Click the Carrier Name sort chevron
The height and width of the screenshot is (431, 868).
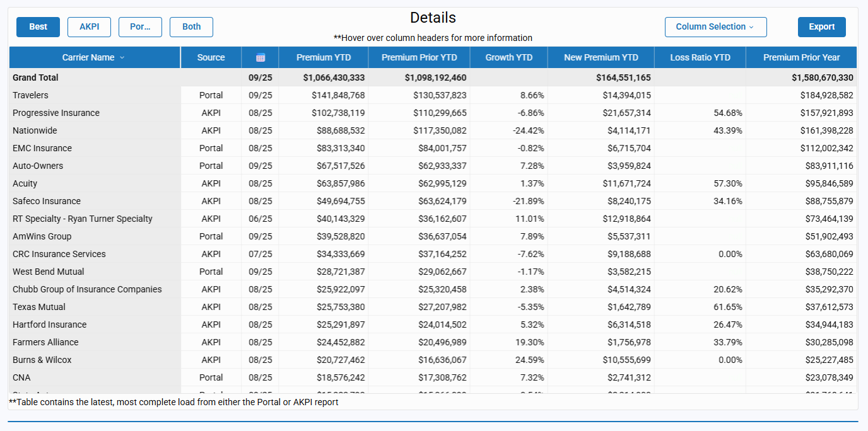[122, 57]
